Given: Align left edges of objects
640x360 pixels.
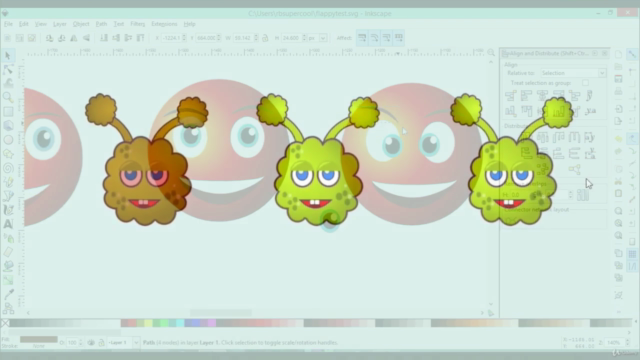Looking at the screenshot, I should (526, 96).
